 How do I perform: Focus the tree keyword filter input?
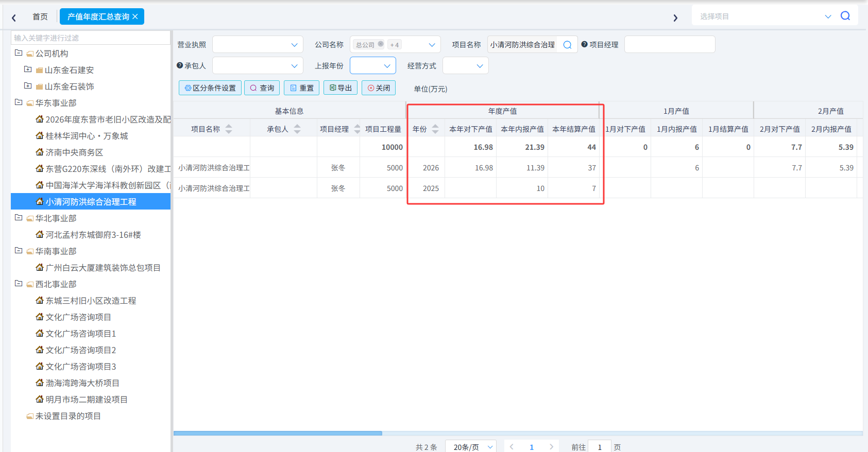[91, 38]
